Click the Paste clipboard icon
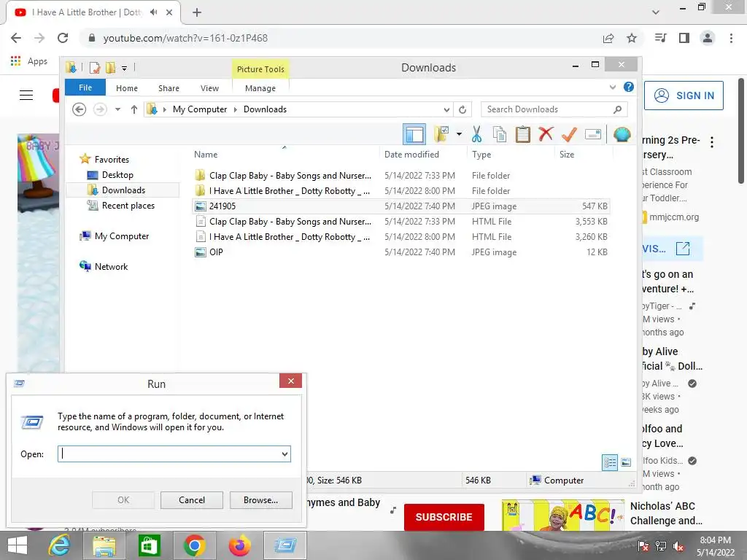This screenshot has width=747, height=560. (522, 134)
